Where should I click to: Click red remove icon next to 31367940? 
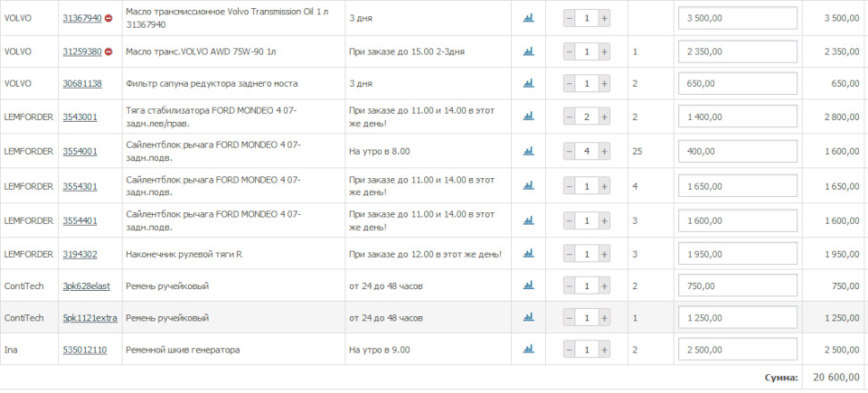click(108, 18)
